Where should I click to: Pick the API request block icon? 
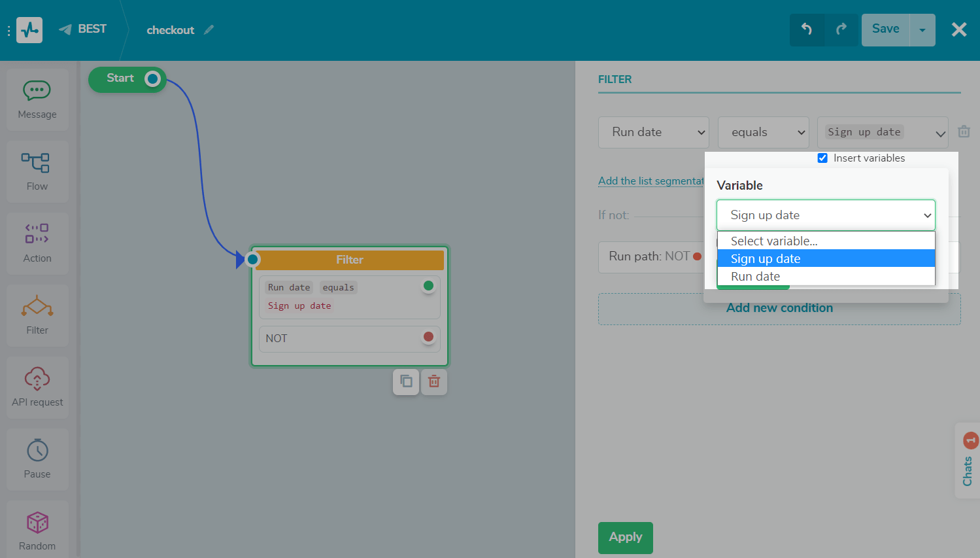point(37,379)
